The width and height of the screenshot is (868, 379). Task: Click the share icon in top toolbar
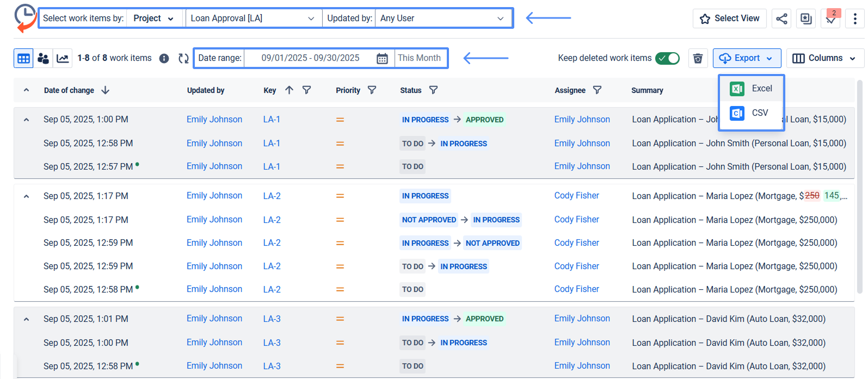(x=781, y=18)
